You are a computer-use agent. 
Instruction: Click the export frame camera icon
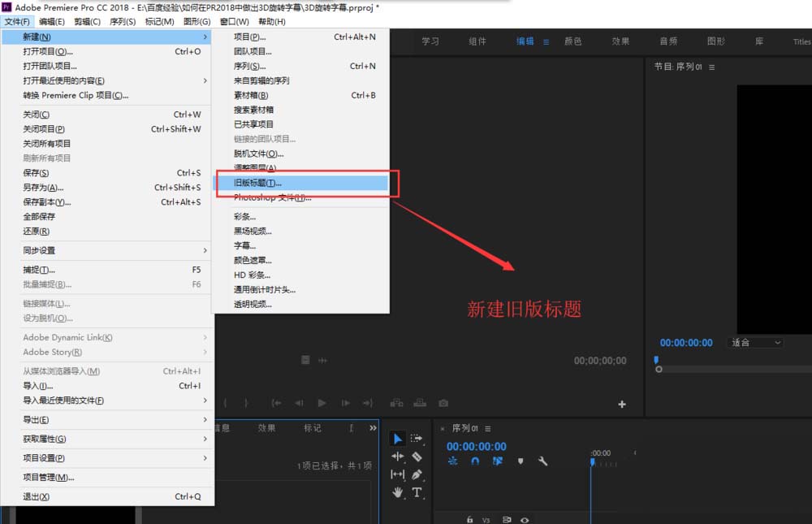(x=443, y=403)
